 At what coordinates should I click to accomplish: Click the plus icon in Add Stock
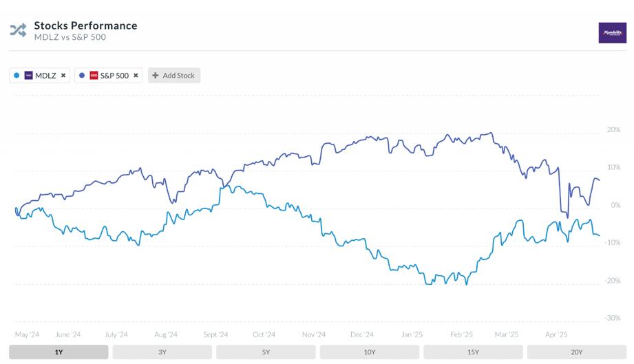coord(156,76)
